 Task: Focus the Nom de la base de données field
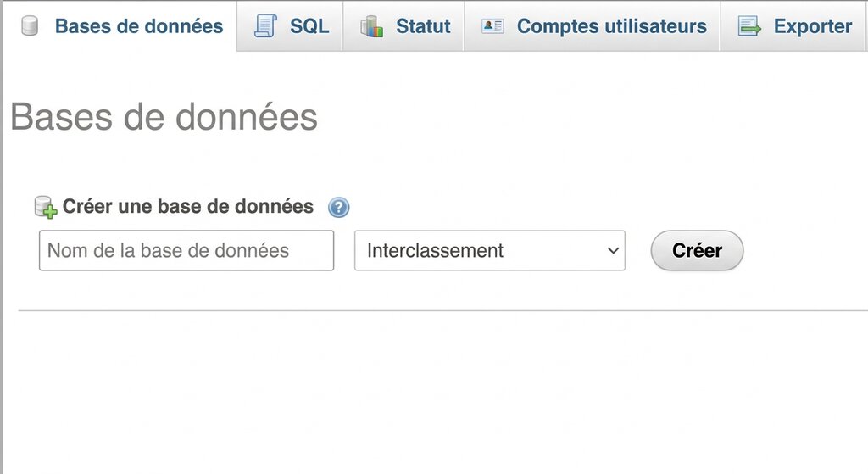click(186, 251)
